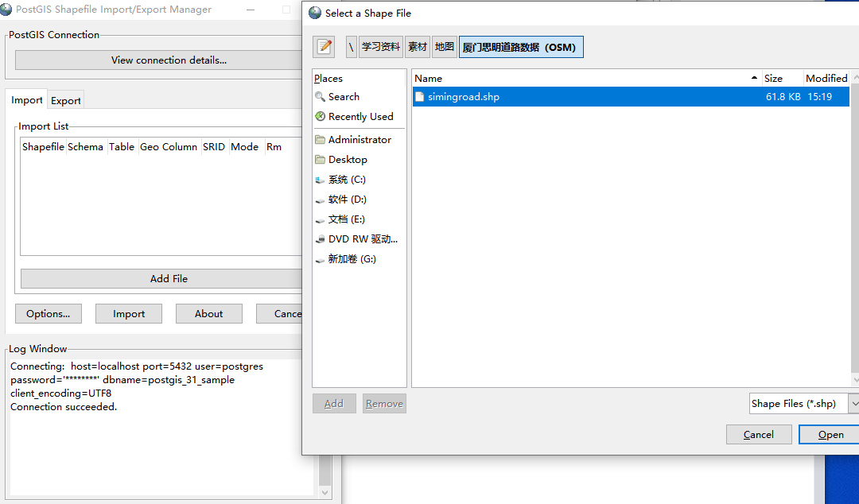Click the Shapefile column header
The height and width of the screenshot is (504, 859).
43,147
